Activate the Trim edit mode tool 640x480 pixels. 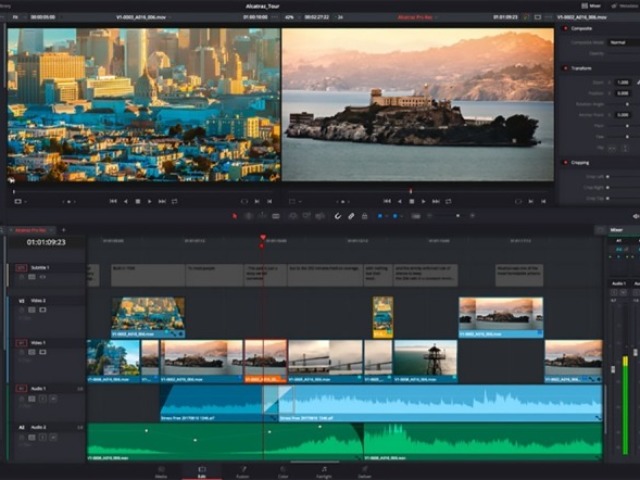tap(248, 216)
